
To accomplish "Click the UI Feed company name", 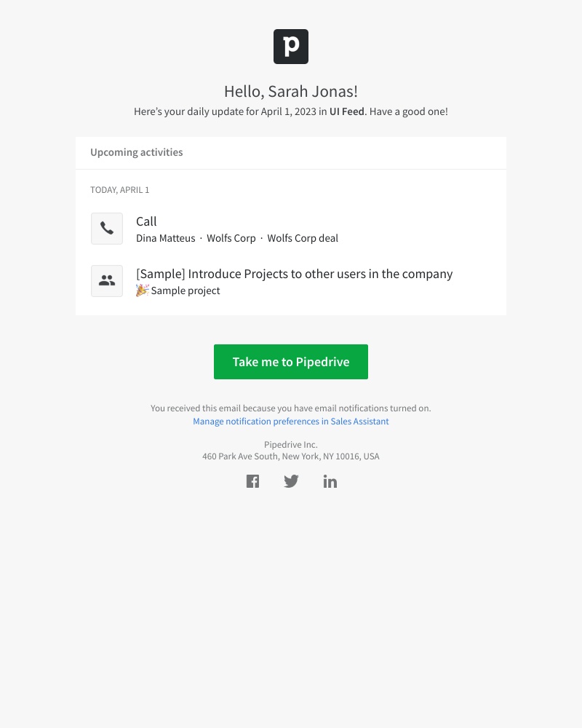I will [347, 111].
